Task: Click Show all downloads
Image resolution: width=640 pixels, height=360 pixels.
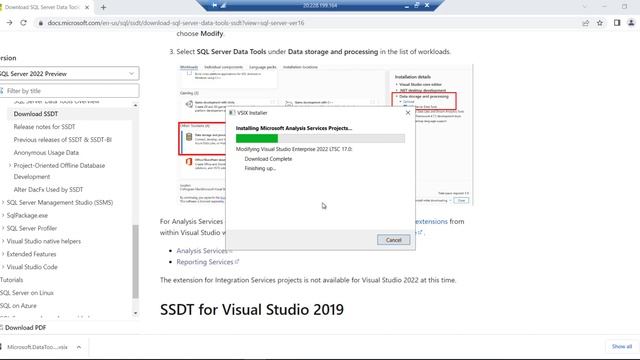Action: pos(622,347)
